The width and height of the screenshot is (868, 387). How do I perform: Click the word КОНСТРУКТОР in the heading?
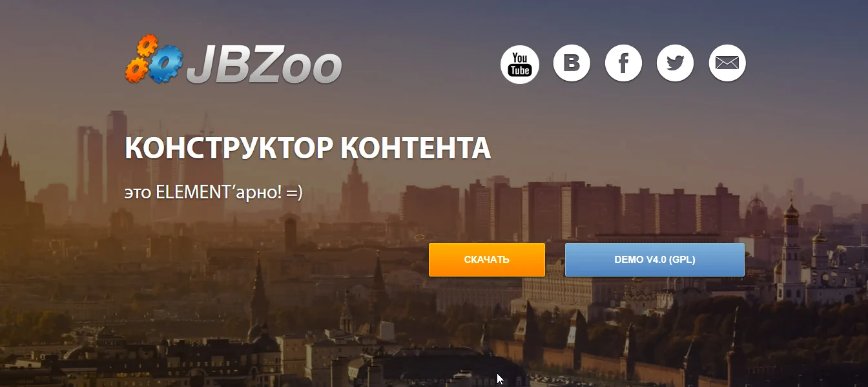coord(229,149)
